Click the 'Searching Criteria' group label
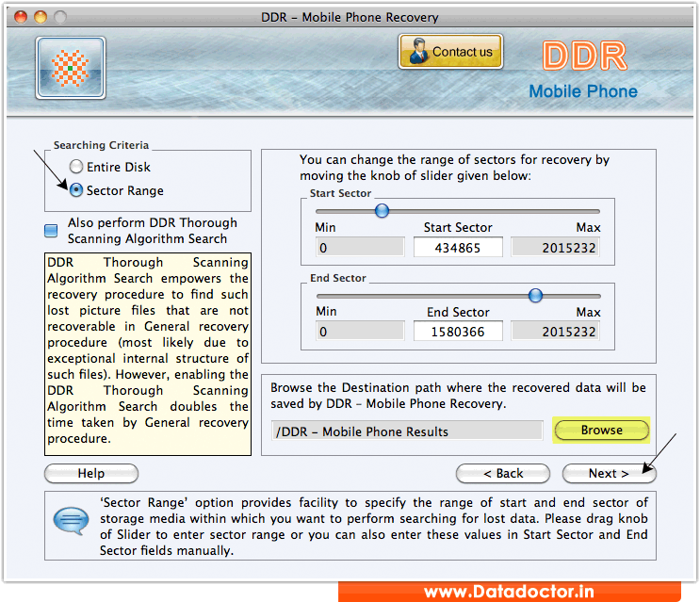 [x=101, y=145]
